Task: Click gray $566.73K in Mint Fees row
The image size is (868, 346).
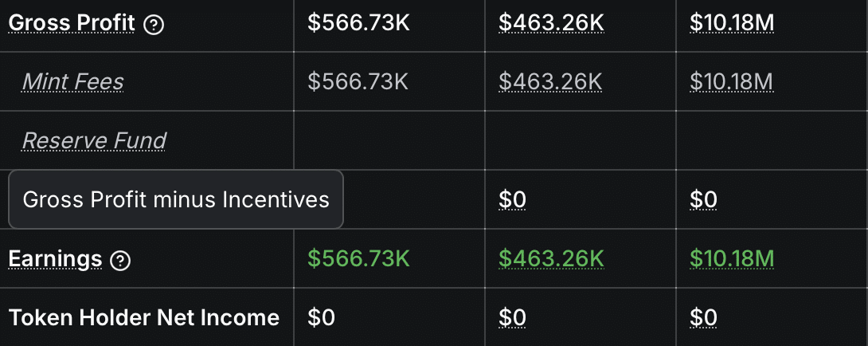Action: click(358, 81)
